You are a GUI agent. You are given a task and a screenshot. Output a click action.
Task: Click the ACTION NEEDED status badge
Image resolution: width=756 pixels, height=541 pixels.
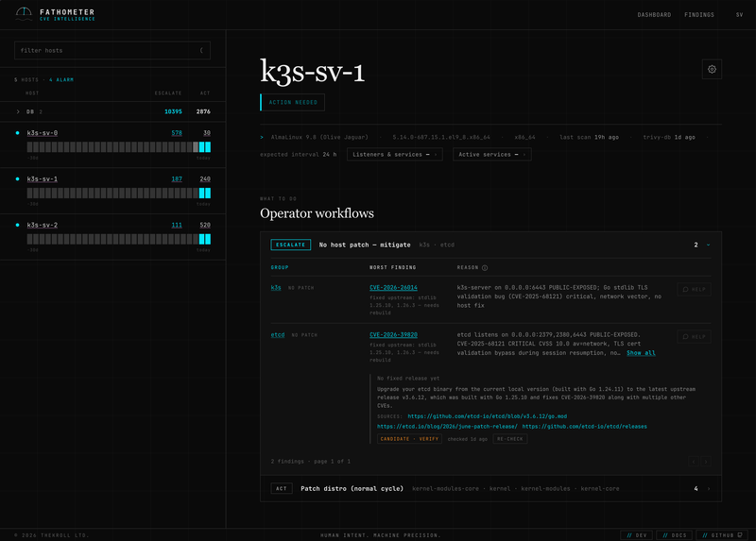292,103
